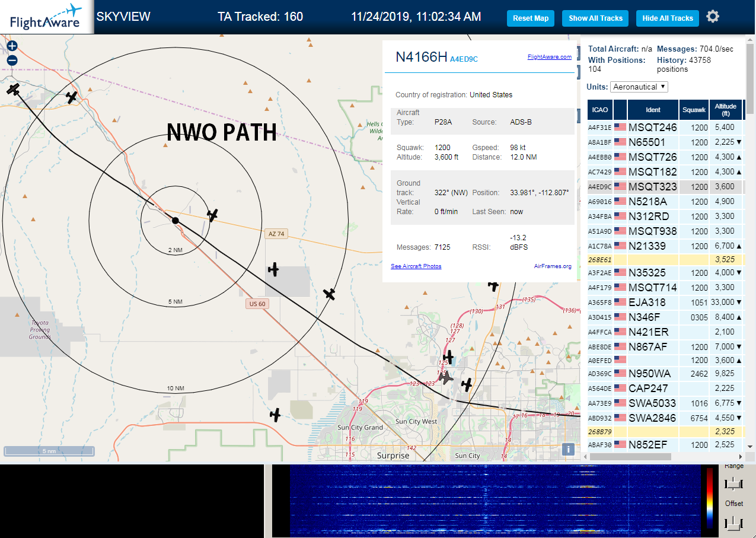The width and height of the screenshot is (756, 538).
Task: Click the map info 'i' button
Action: click(569, 449)
